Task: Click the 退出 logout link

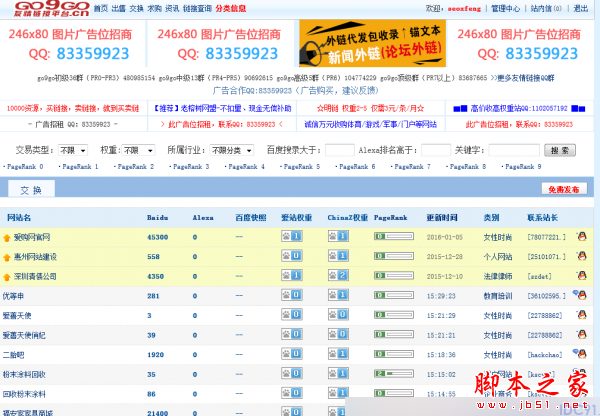Action: tap(580, 8)
